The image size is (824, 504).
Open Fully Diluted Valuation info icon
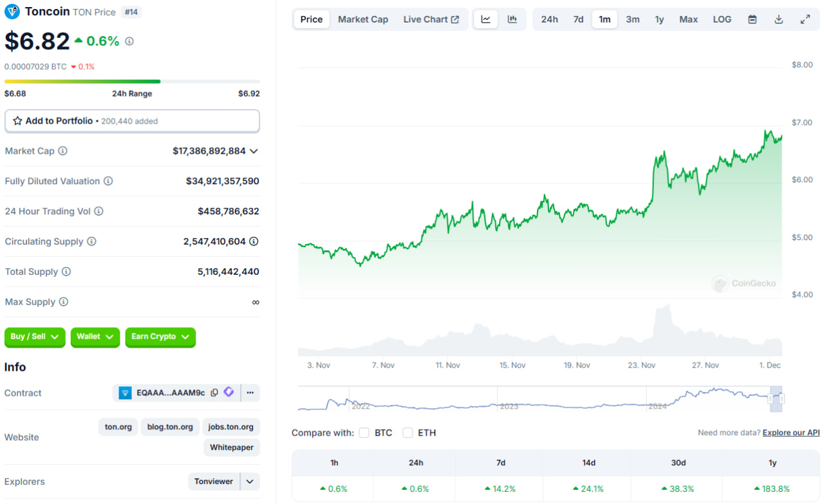click(x=108, y=181)
